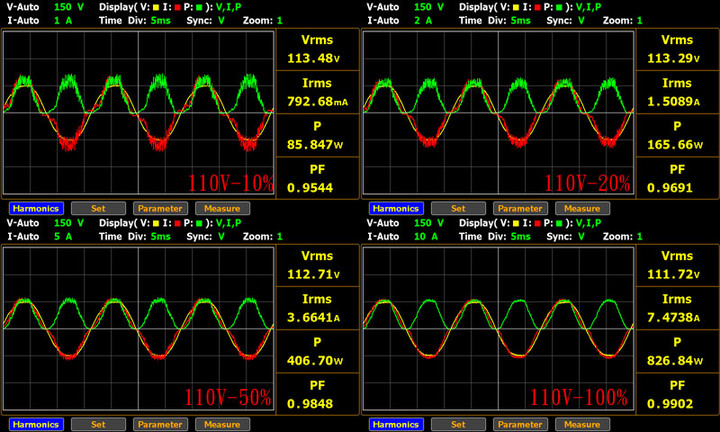This screenshot has width=720, height=432.
Task: Select the Irms reading 3.6641A
Action: click(314, 317)
